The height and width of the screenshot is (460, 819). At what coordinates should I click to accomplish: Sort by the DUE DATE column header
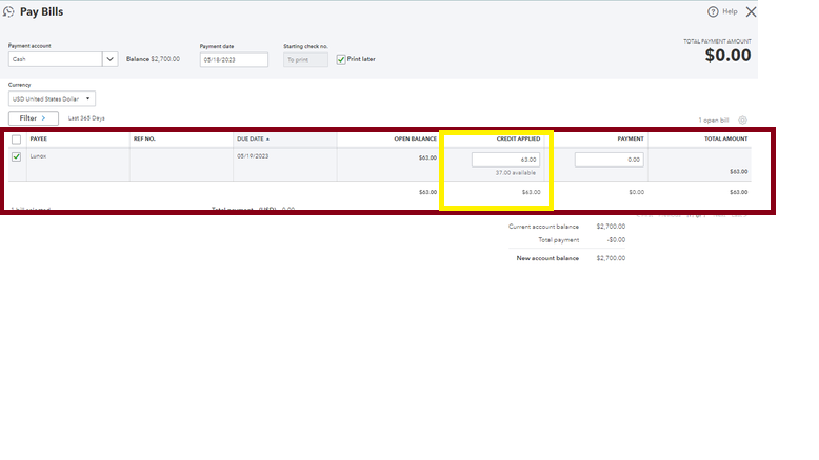pos(253,139)
